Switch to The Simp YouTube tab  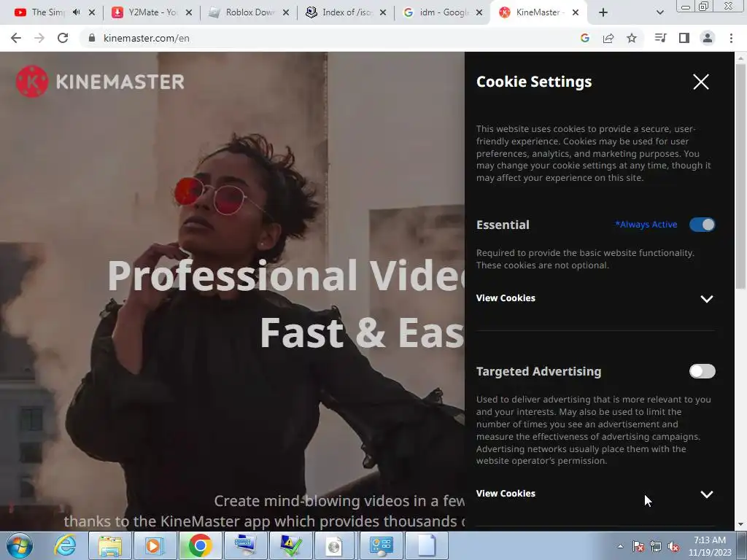point(47,12)
